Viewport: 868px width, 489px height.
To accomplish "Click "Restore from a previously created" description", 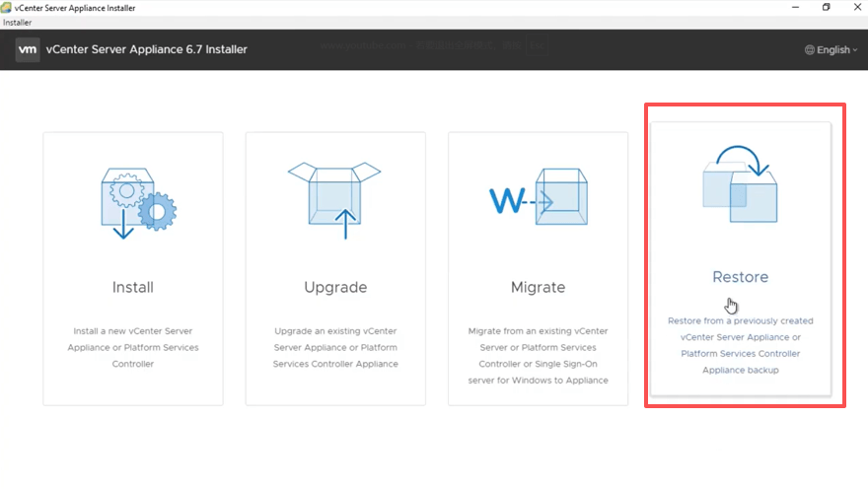I will tap(740, 345).
